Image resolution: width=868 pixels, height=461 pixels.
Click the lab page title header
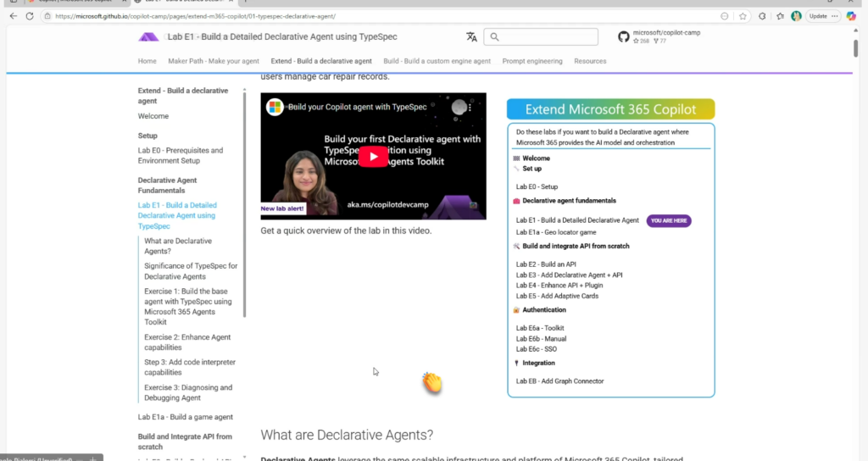point(282,37)
